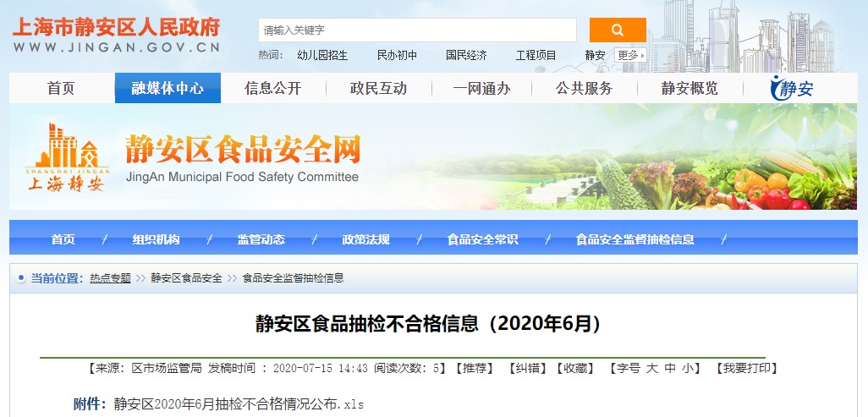Go to the 信息公开 menu

click(x=272, y=88)
